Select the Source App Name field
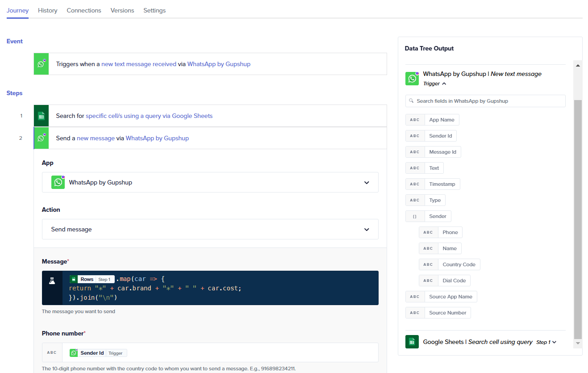The height and width of the screenshot is (373, 588). pyautogui.click(x=441, y=297)
